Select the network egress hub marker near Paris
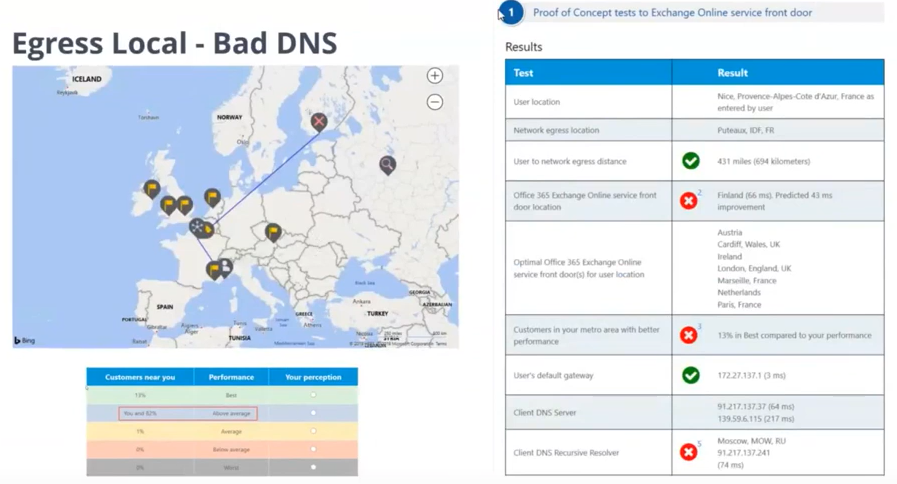 197,227
